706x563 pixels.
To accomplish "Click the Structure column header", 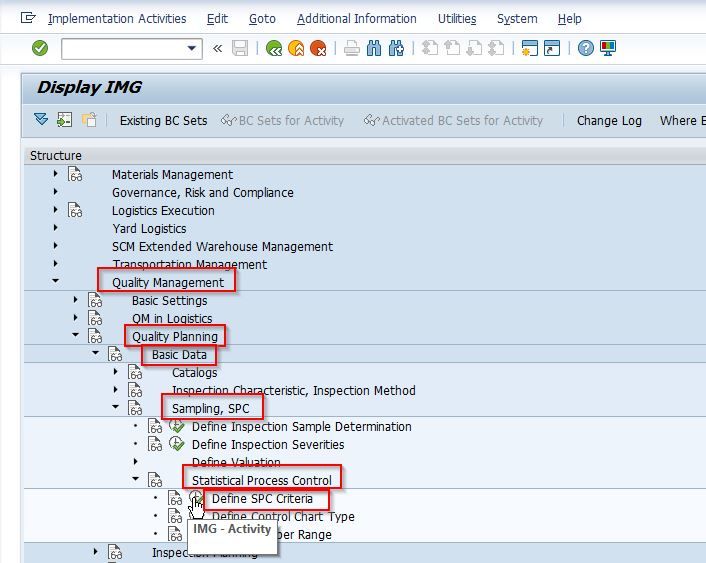I will (x=56, y=155).
